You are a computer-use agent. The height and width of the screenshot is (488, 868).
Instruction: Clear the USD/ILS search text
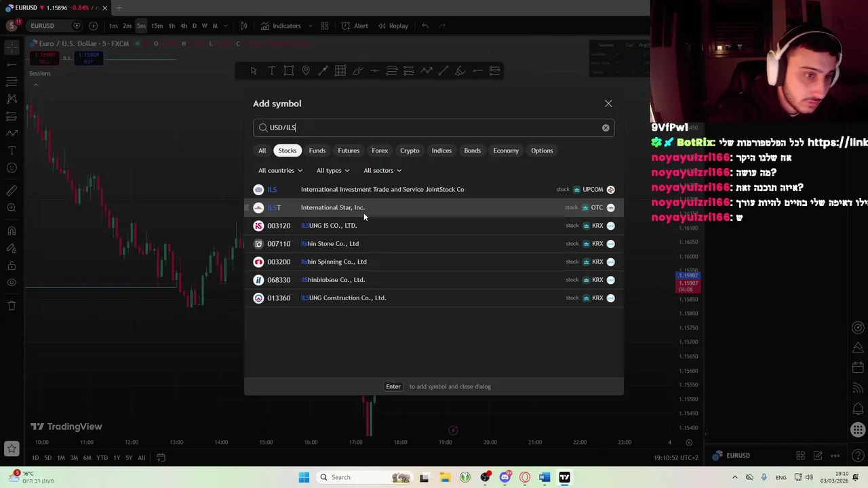click(x=606, y=127)
